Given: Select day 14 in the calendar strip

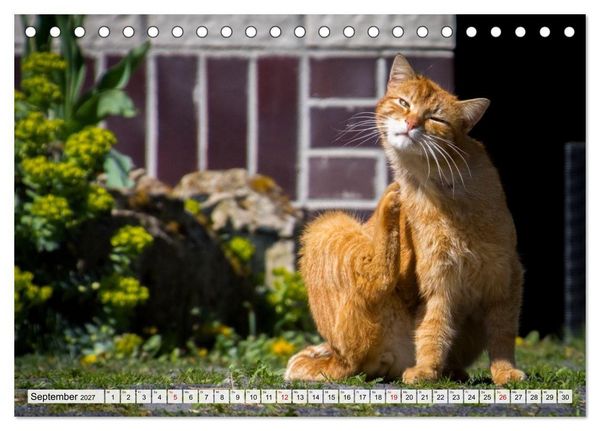Looking at the screenshot, I should [316, 397].
